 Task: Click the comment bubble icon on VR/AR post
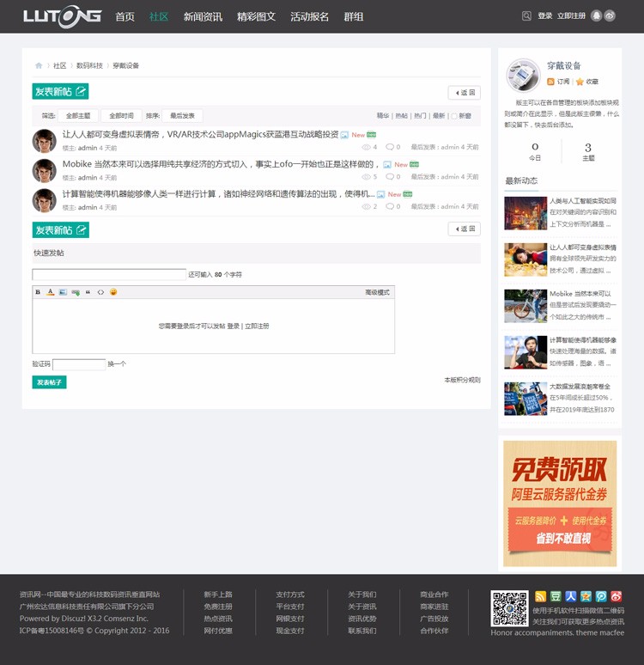[x=390, y=147]
